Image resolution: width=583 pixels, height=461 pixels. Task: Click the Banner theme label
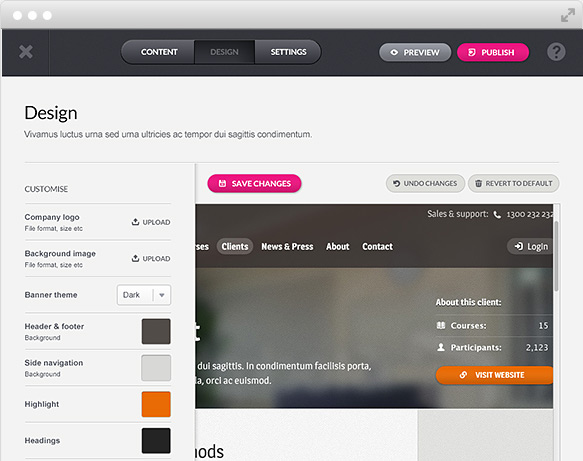[51, 295]
